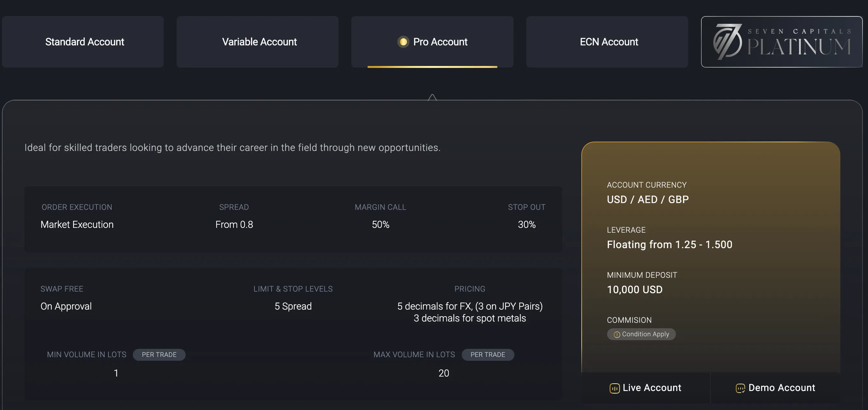
Task: Click the Condition Apply info icon
Action: pyautogui.click(x=617, y=334)
